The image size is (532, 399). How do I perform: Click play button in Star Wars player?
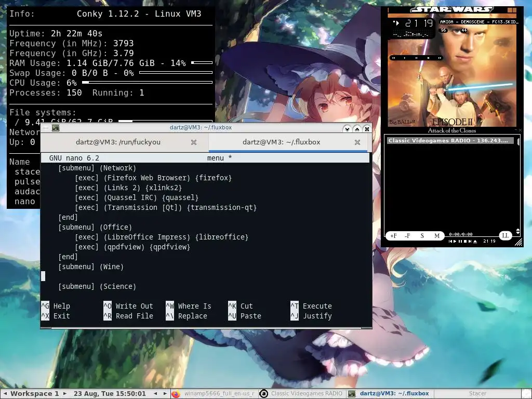click(x=405, y=58)
